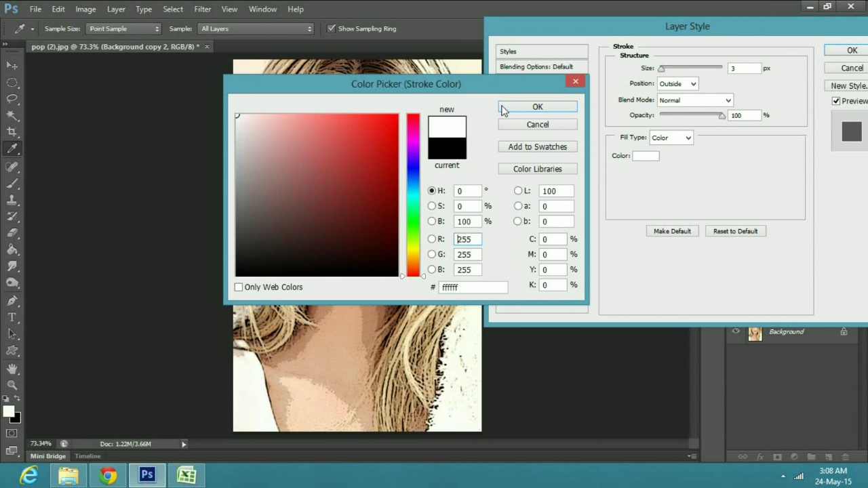Open the Blend Mode dropdown
Screen dimensions: 868x488
[x=695, y=100]
